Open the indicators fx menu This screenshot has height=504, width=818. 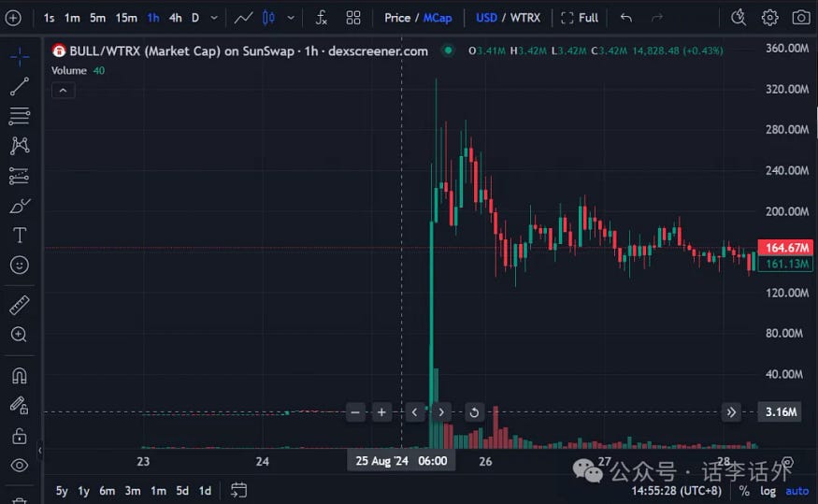pos(322,18)
